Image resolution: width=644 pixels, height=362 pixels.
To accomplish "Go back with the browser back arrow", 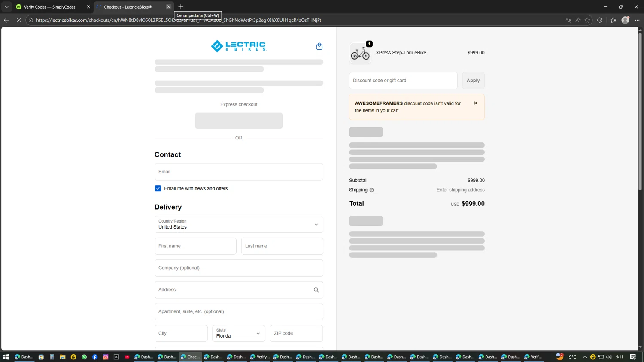I will point(6,20).
